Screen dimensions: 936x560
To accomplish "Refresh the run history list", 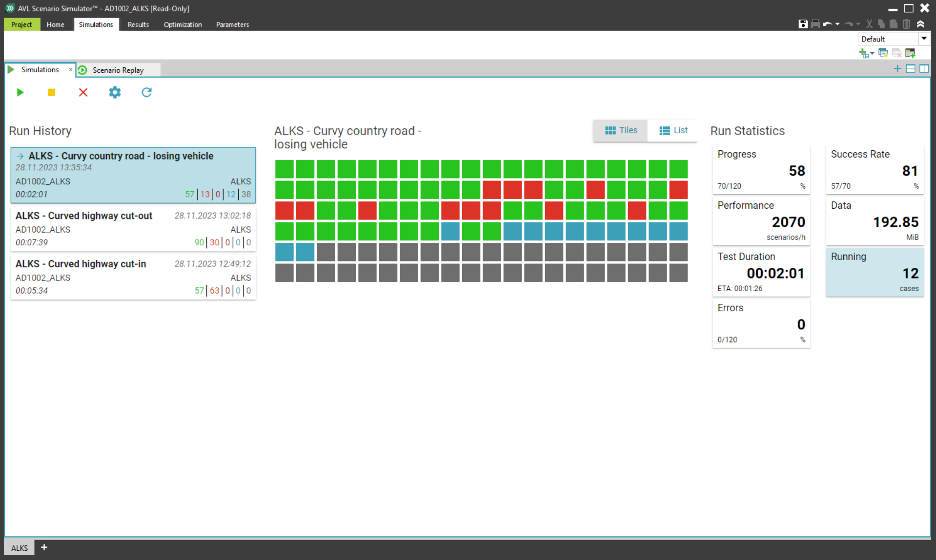I will [x=146, y=92].
